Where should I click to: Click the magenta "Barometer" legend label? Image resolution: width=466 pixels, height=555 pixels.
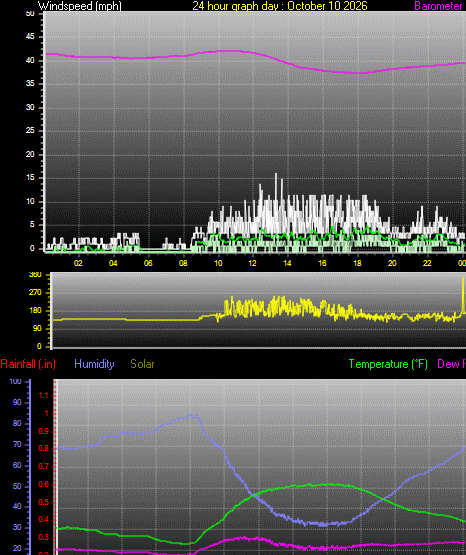(438, 6)
